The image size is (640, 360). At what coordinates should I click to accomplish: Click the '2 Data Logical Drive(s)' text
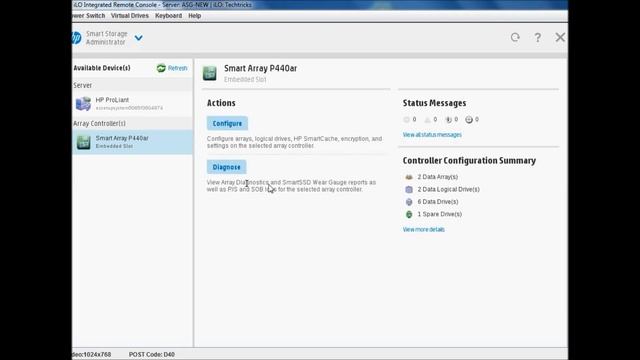tap(449, 189)
